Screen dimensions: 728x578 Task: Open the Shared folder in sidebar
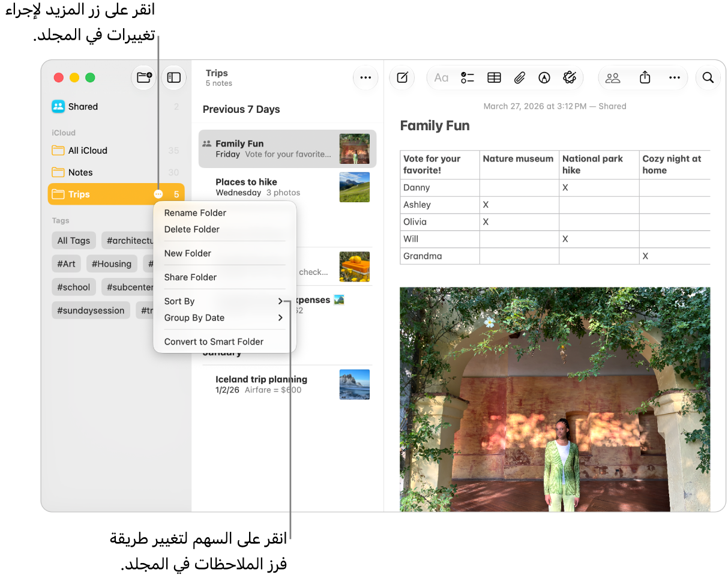pos(116,107)
